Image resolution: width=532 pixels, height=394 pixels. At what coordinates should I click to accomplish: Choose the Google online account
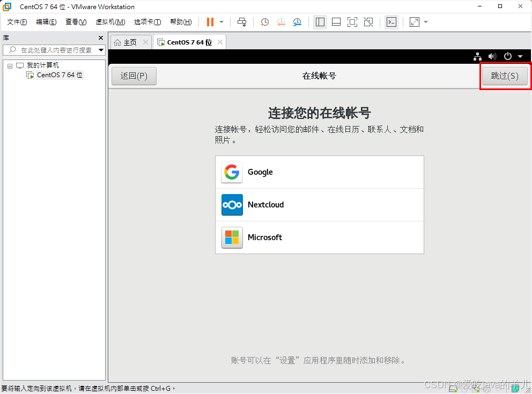click(x=320, y=172)
